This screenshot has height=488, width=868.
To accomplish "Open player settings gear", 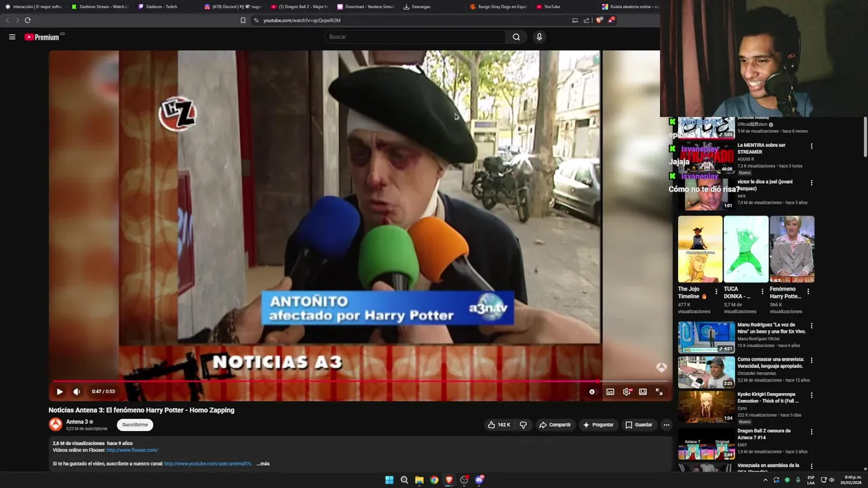I will [x=627, y=391].
